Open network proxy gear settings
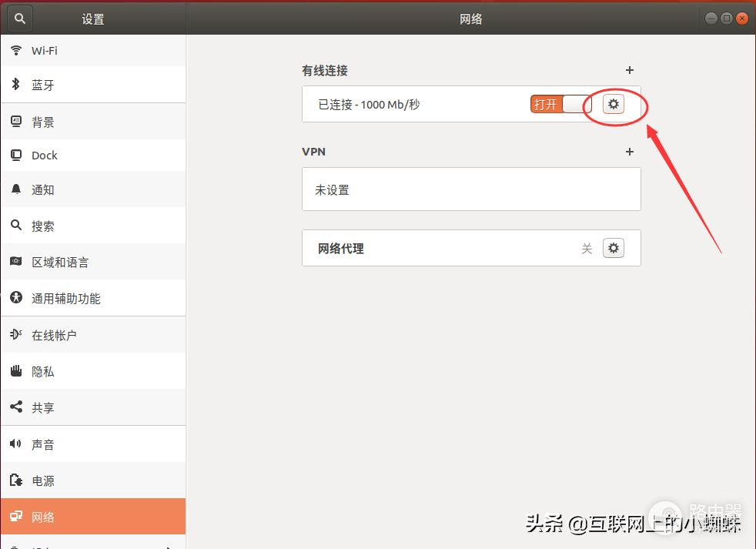The height and width of the screenshot is (549, 756). tap(613, 248)
